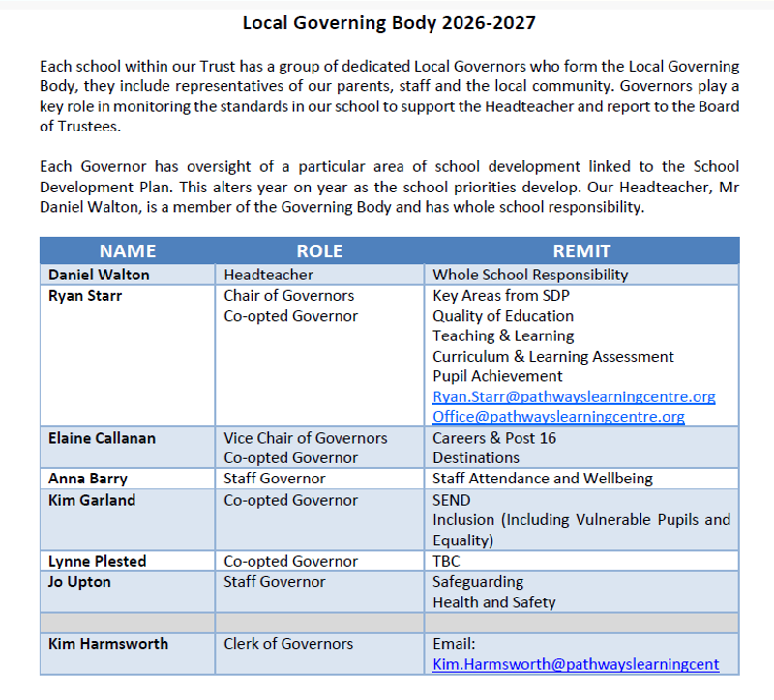Viewport: 774px width, 700px height.
Task: Click 'Staff Governor' in Anna Barry's row
Action: pos(275,479)
